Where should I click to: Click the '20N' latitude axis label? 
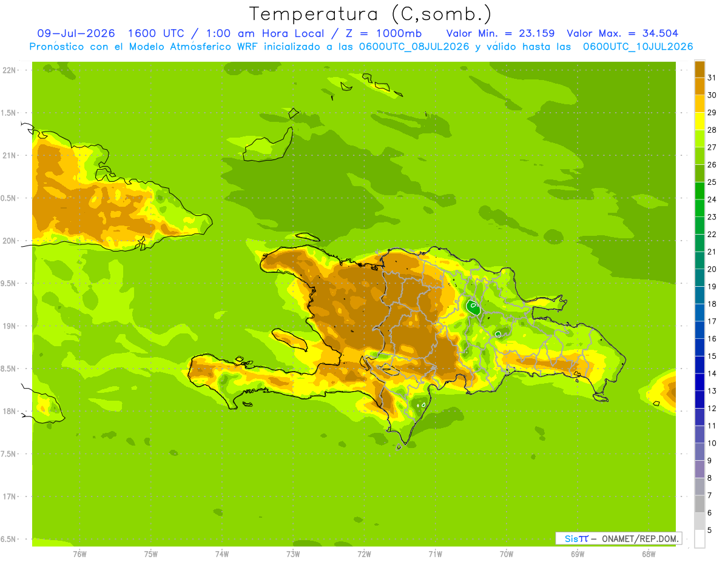[x=8, y=241]
